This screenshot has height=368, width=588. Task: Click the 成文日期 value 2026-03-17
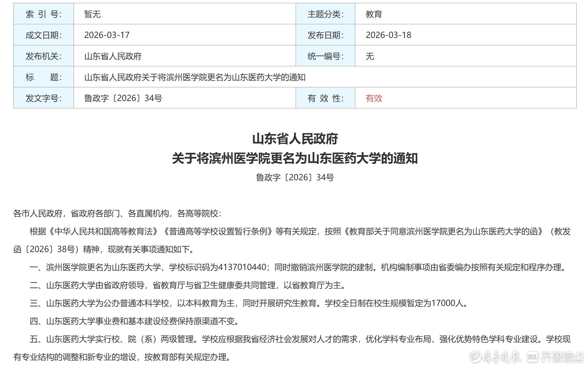(x=107, y=35)
